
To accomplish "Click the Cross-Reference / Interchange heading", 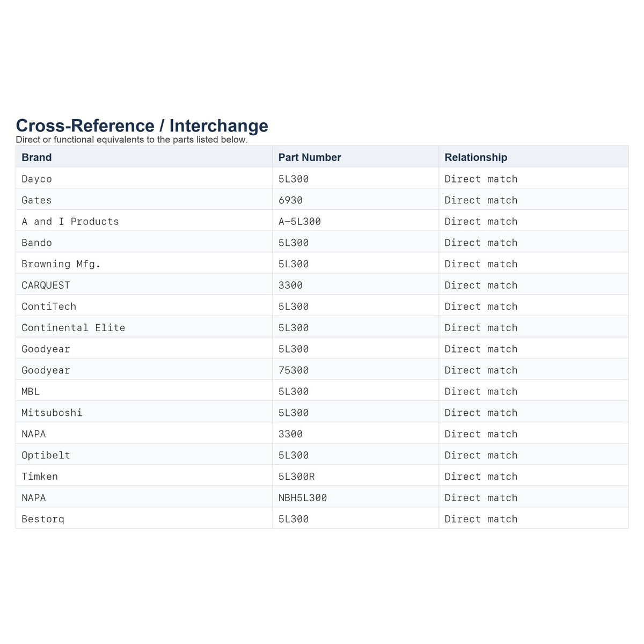I will (142, 126).
